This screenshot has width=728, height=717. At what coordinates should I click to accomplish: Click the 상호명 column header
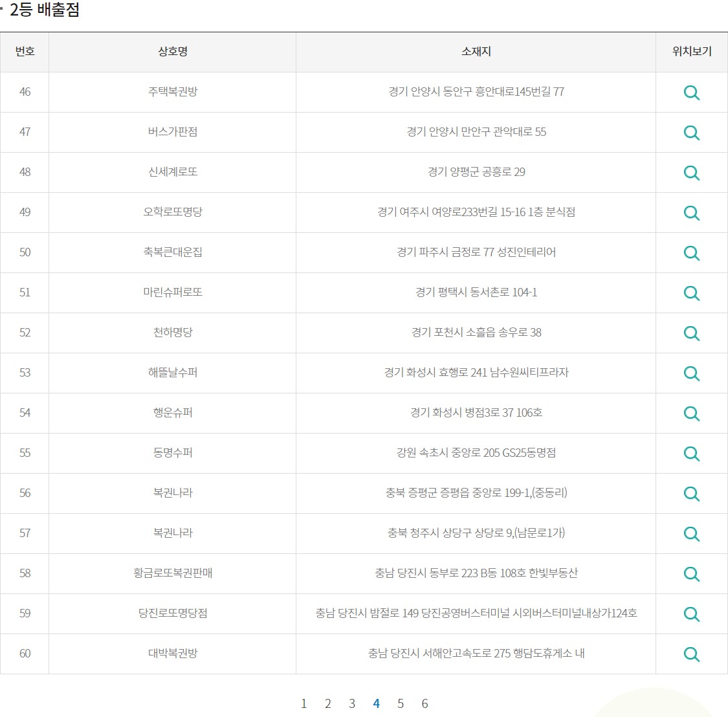pos(172,52)
